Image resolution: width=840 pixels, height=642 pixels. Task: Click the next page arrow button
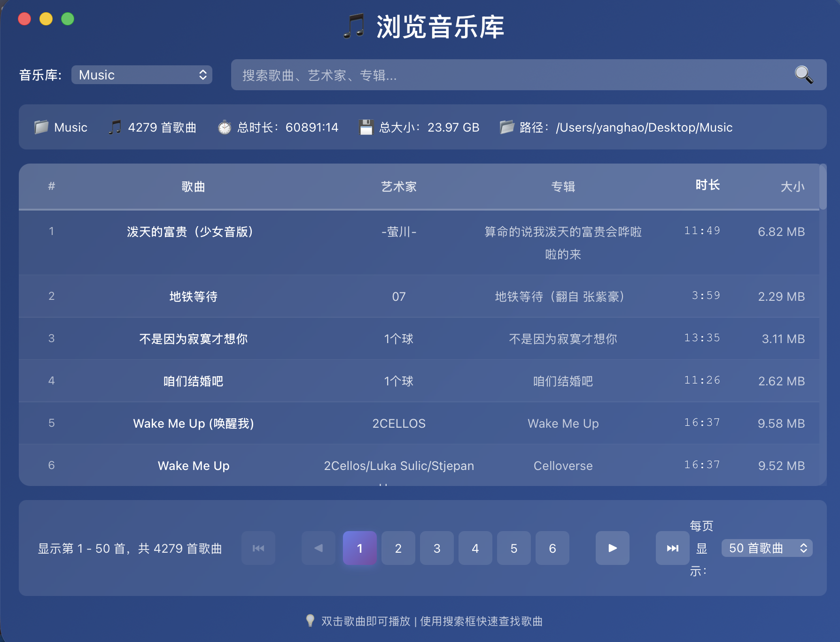pos(612,548)
